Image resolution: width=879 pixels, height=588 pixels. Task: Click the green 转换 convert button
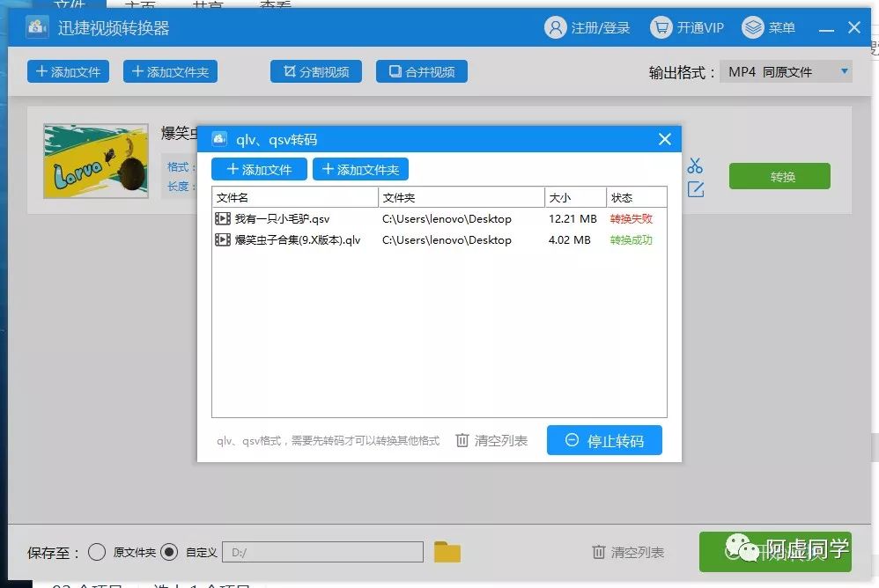[779, 176]
